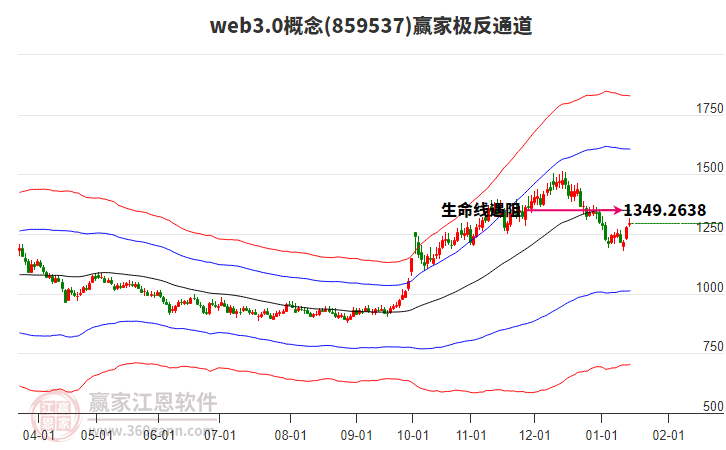Click the 09-01 date label

pyautogui.click(x=356, y=435)
